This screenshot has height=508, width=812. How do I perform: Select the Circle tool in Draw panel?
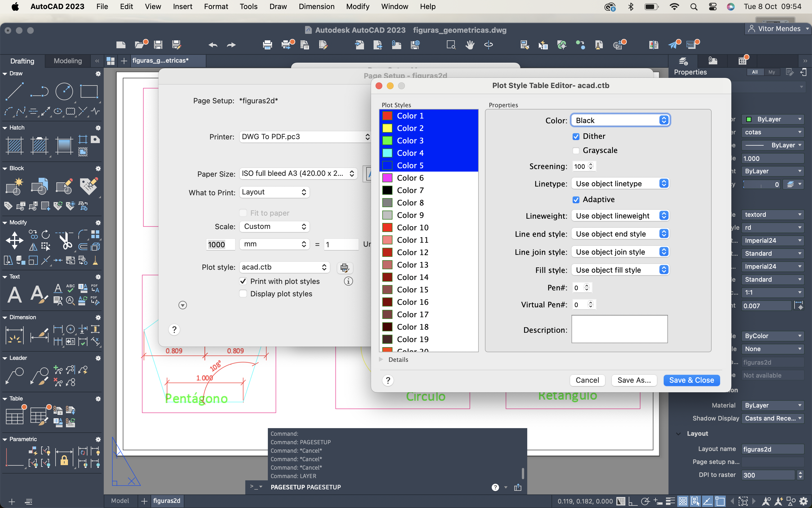click(64, 91)
